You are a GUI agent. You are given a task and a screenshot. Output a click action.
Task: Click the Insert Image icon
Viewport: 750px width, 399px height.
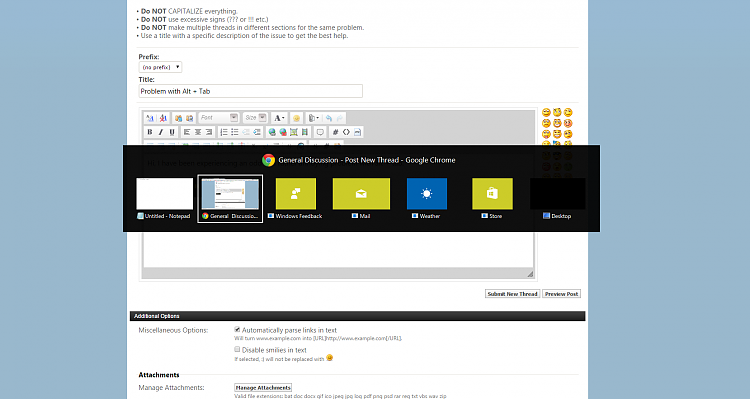click(x=294, y=132)
